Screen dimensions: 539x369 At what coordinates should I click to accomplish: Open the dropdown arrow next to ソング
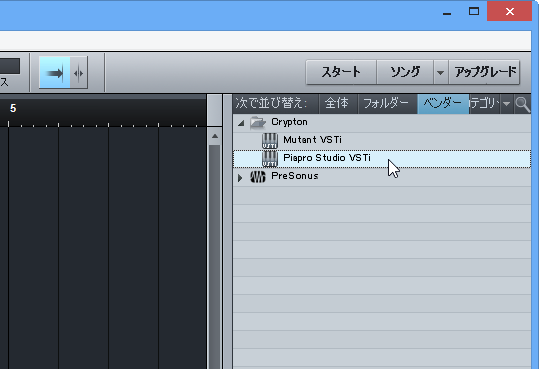click(440, 73)
